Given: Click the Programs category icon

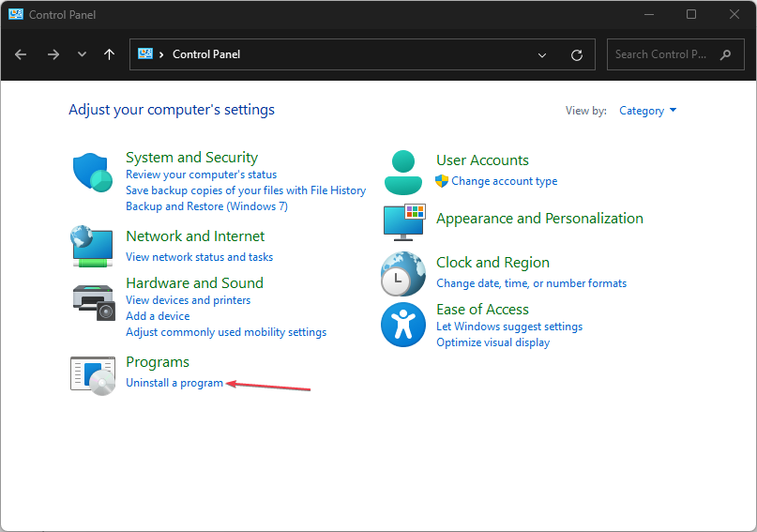Looking at the screenshot, I should pyautogui.click(x=92, y=372).
